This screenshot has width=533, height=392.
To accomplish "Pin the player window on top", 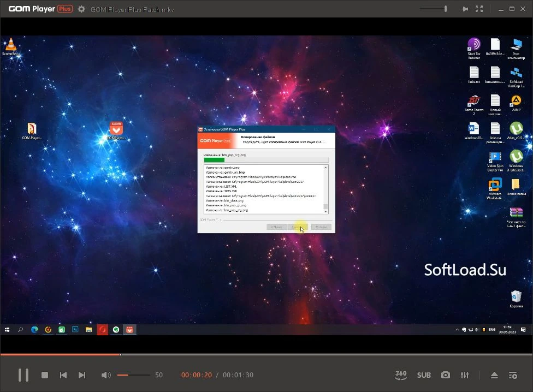I will (465, 9).
